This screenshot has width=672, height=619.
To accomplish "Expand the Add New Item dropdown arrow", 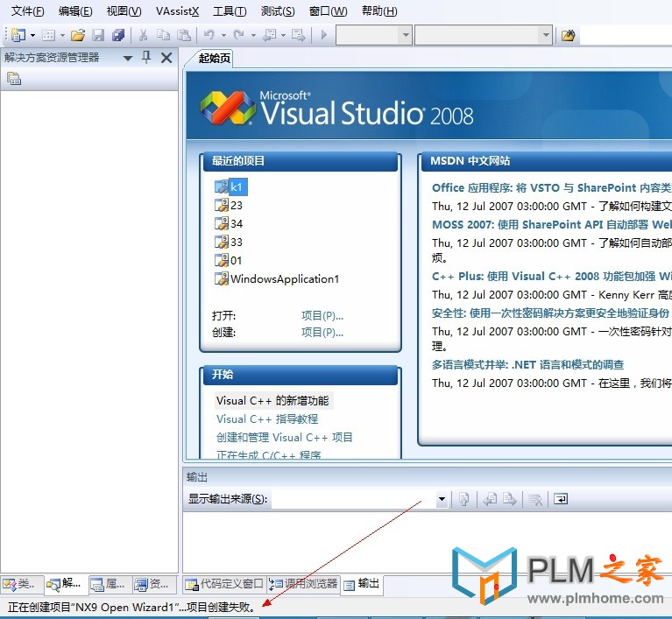I will [62, 35].
